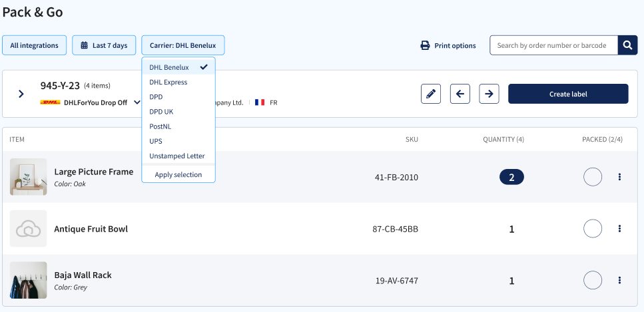Click Baja Wall Rack thumbnail image
Image resolution: width=644 pixels, height=312 pixels.
click(x=29, y=280)
